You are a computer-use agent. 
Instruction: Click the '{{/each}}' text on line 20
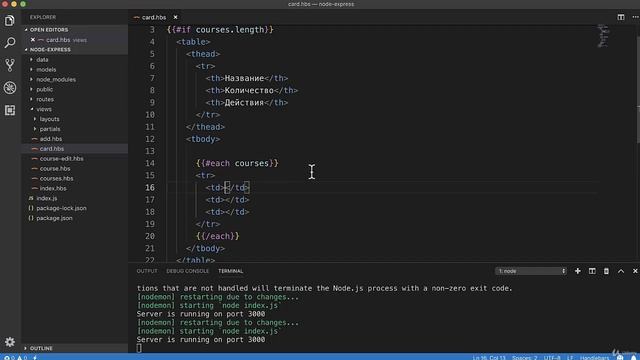point(218,236)
